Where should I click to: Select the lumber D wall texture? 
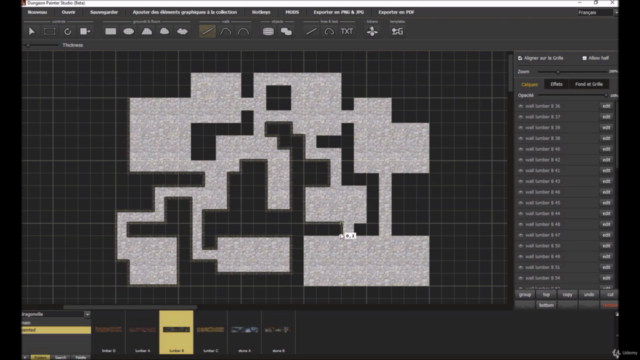click(x=109, y=332)
